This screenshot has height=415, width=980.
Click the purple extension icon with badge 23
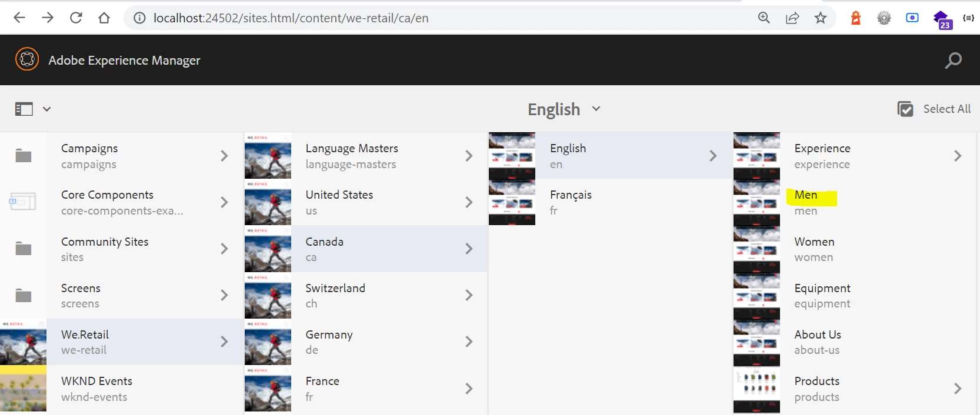[x=942, y=19]
